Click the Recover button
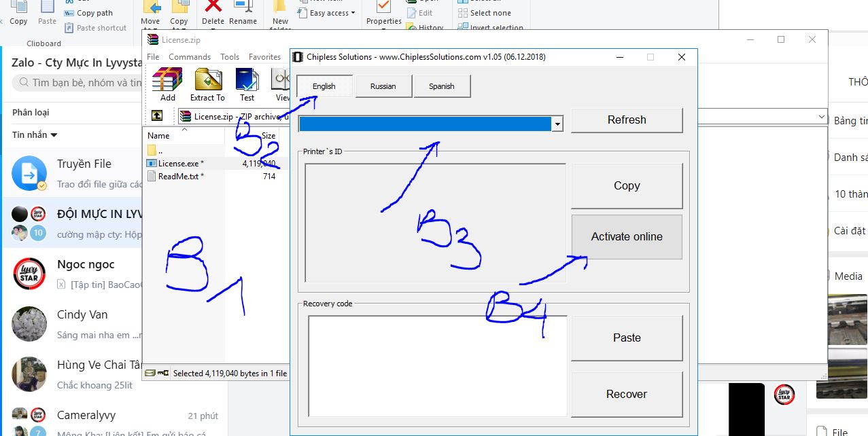The image size is (868, 436). [626, 394]
